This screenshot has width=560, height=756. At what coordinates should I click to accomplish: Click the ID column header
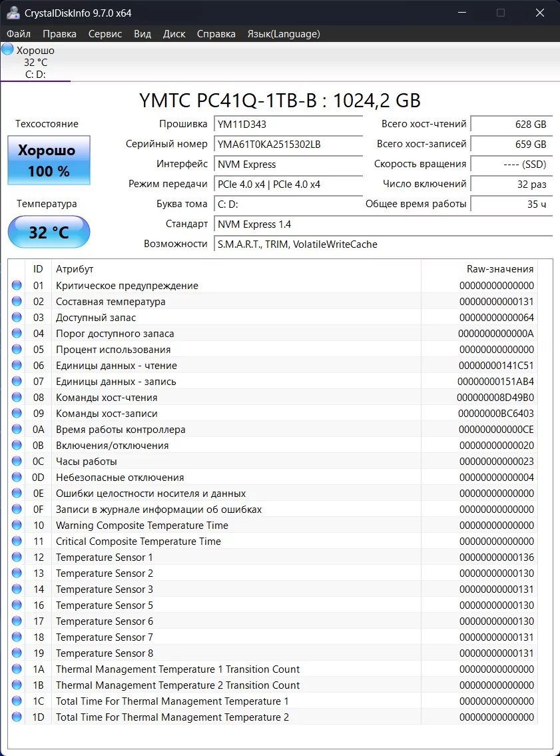[38, 269]
